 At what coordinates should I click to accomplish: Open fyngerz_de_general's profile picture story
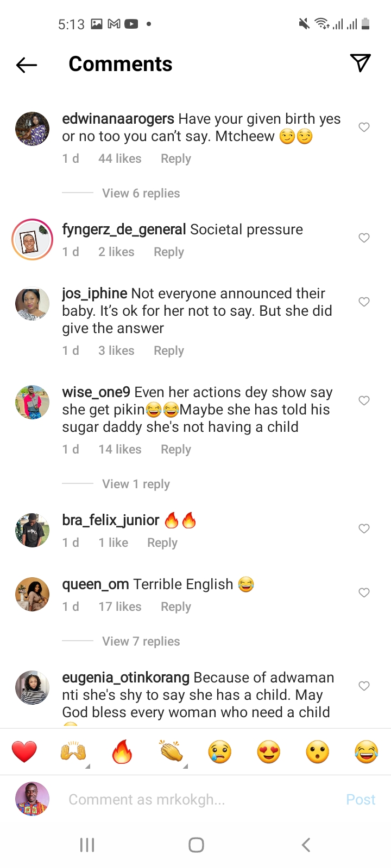33,240
